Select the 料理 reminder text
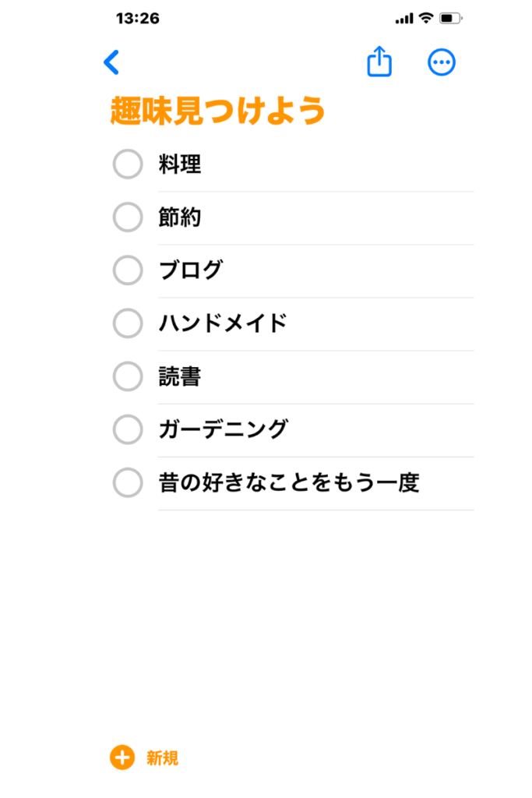The height and width of the screenshot is (798, 532). tap(179, 164)
